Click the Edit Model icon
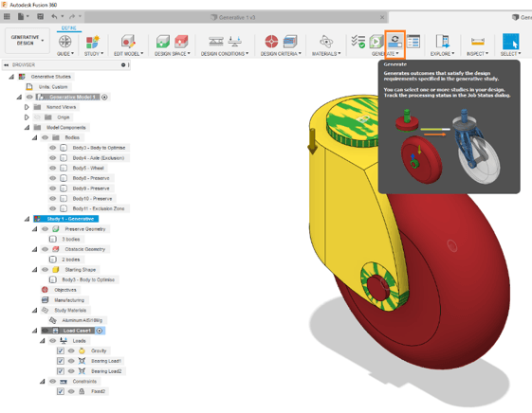 point(128,42)
